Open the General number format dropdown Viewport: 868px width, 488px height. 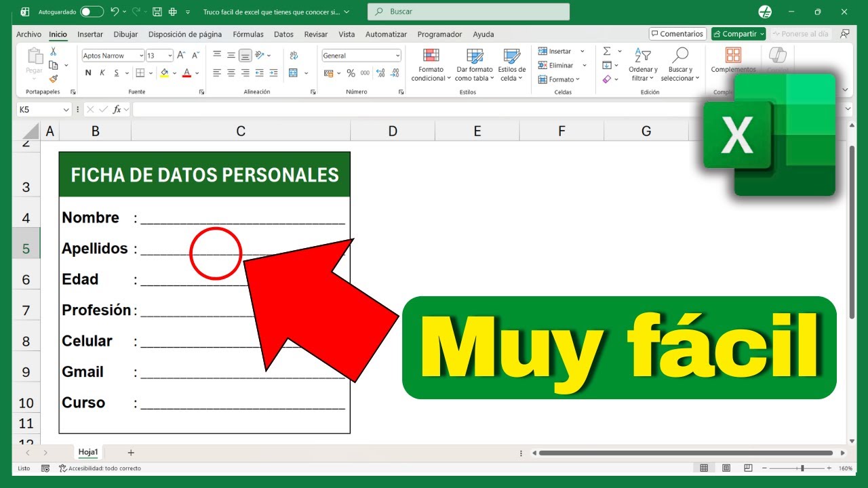[397, 56]
